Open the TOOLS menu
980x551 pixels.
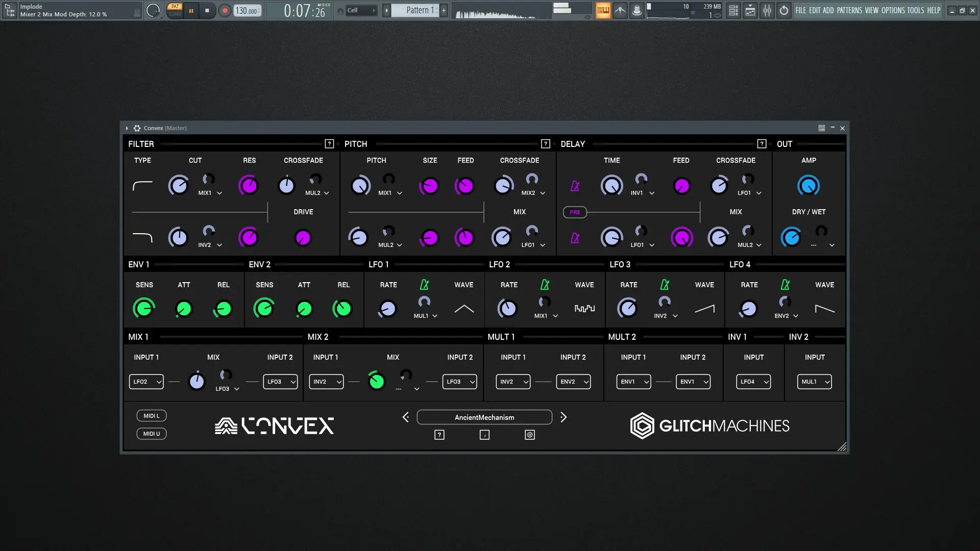(915, 10)
